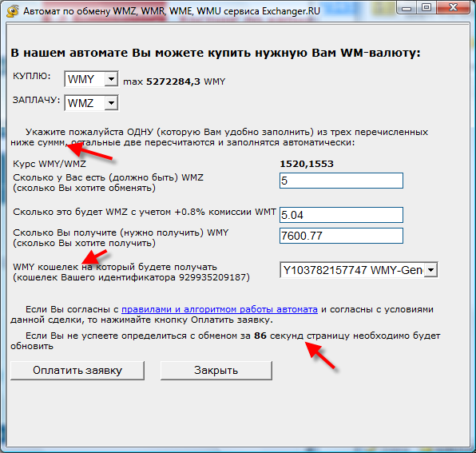This screenshot has width=476, height=453.
Task: Click the Exchanger.RU app icon in title bar
Action: pyautogui.click(x=12, y=11)
